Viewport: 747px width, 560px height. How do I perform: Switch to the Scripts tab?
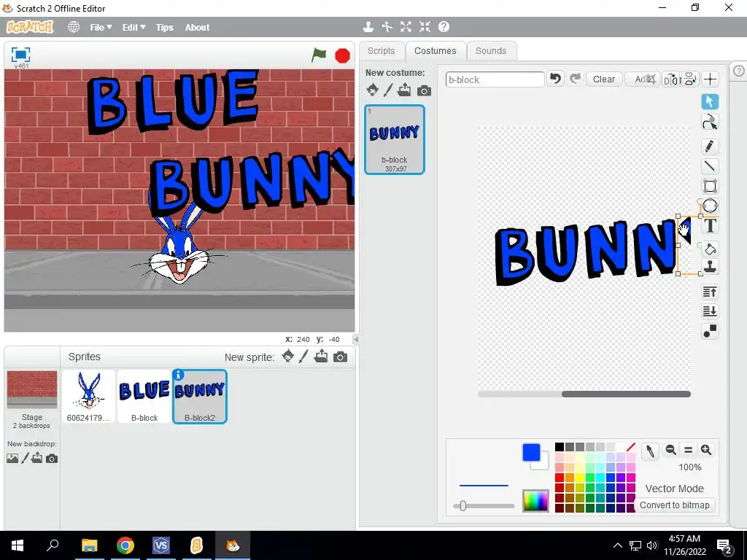(381, 51)
